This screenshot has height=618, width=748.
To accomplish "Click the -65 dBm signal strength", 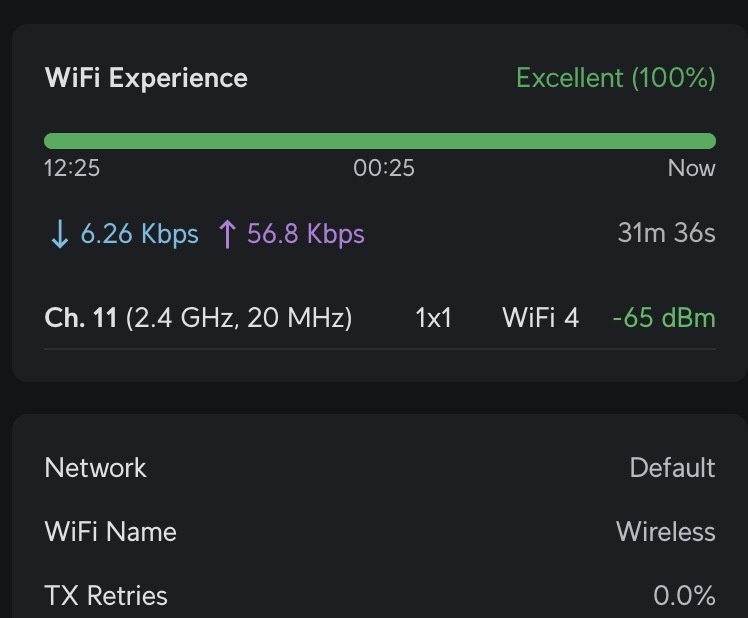I will pos(664,318).
